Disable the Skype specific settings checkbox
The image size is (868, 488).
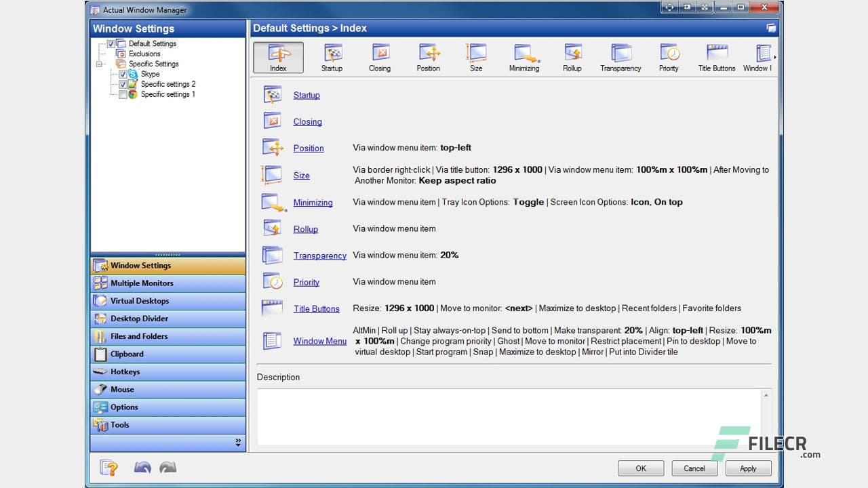[x=122, y=74]
